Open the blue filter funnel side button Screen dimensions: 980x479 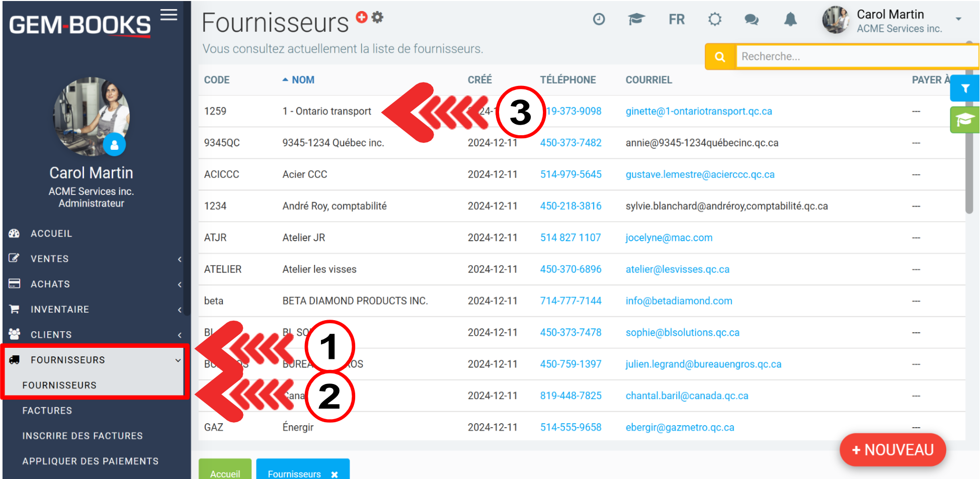click(964, 88)
